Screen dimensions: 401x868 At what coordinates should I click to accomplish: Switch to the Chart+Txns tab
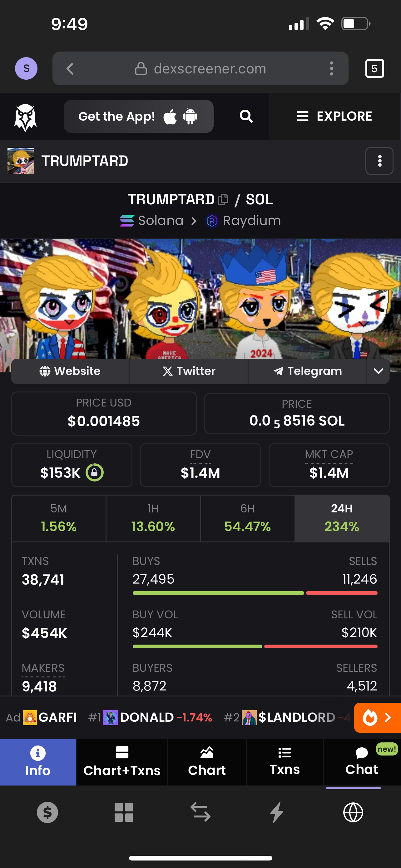(x=122, y=761)
